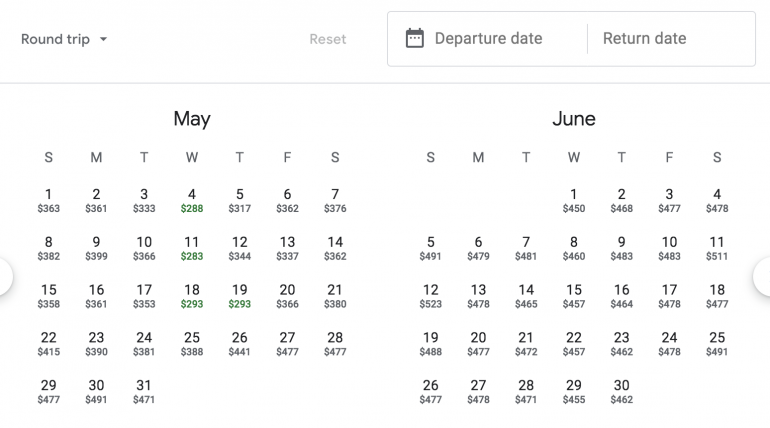The image size is (770, 428).
Task: Click the calendar icon beside Departure date
Action: (x=414, y=39)
